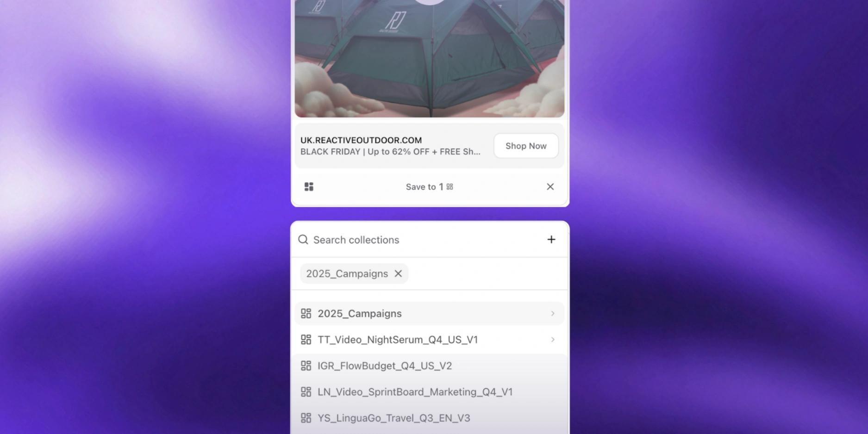Choose the YS_LinguaGo_Travel_Q3_EN_V3 collection

coord(430,418)
